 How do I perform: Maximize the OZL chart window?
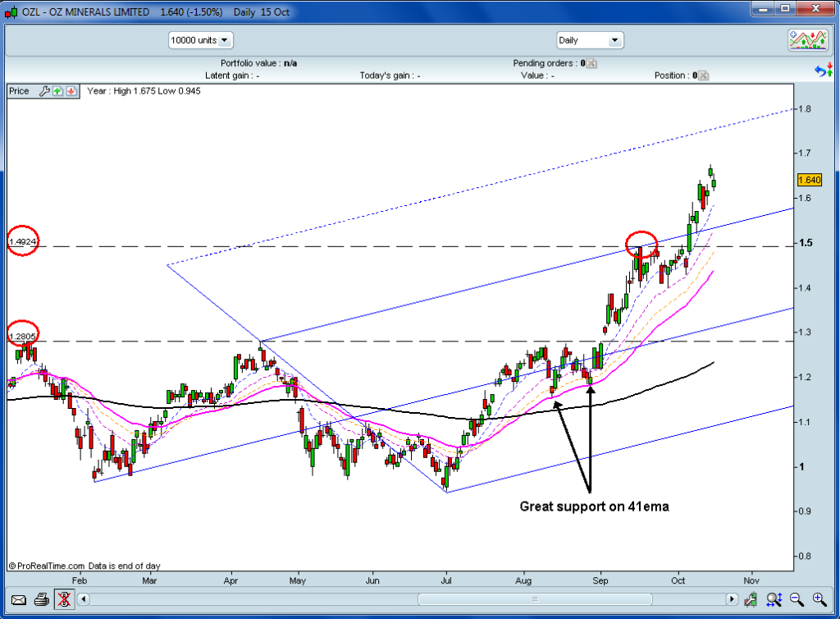785,9
